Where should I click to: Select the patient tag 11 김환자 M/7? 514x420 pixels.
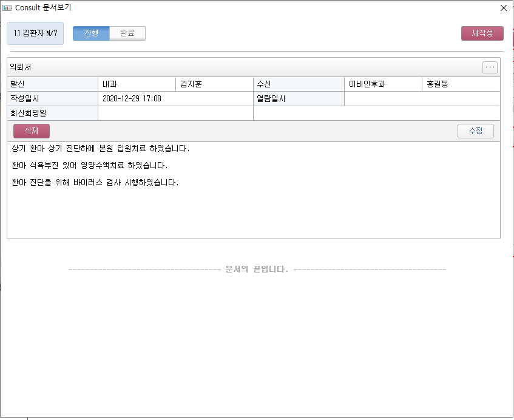point(35,33)
